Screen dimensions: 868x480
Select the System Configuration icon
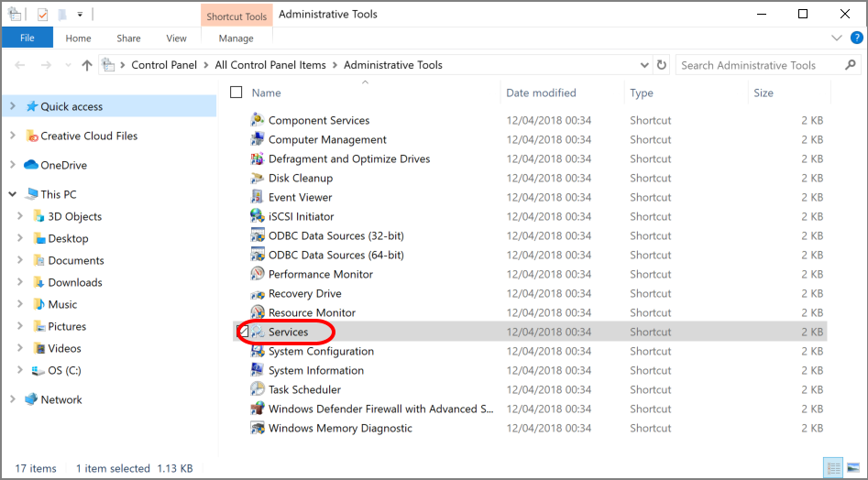[258, 351]
